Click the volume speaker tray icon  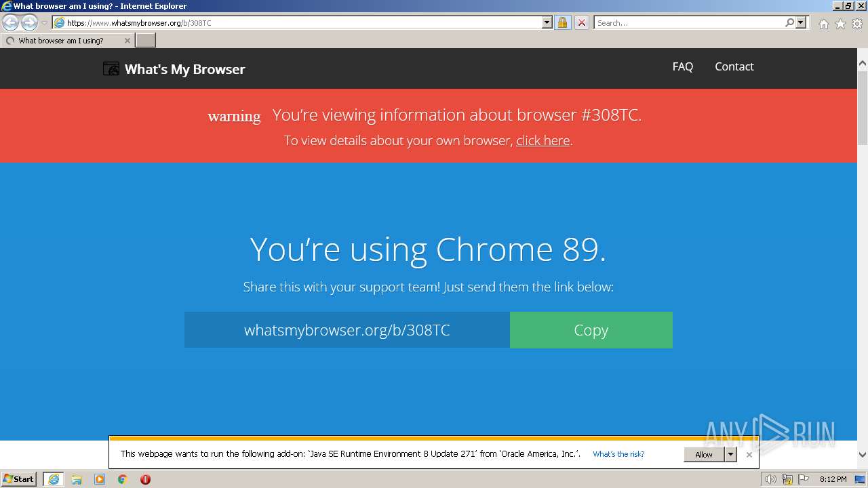(770, 479)
